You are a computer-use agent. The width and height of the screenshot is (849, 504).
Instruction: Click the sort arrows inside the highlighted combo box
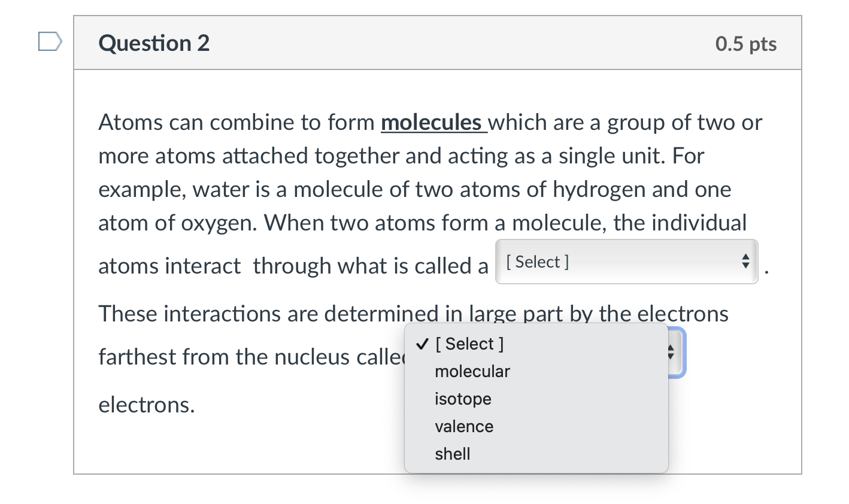click(672, 353)
